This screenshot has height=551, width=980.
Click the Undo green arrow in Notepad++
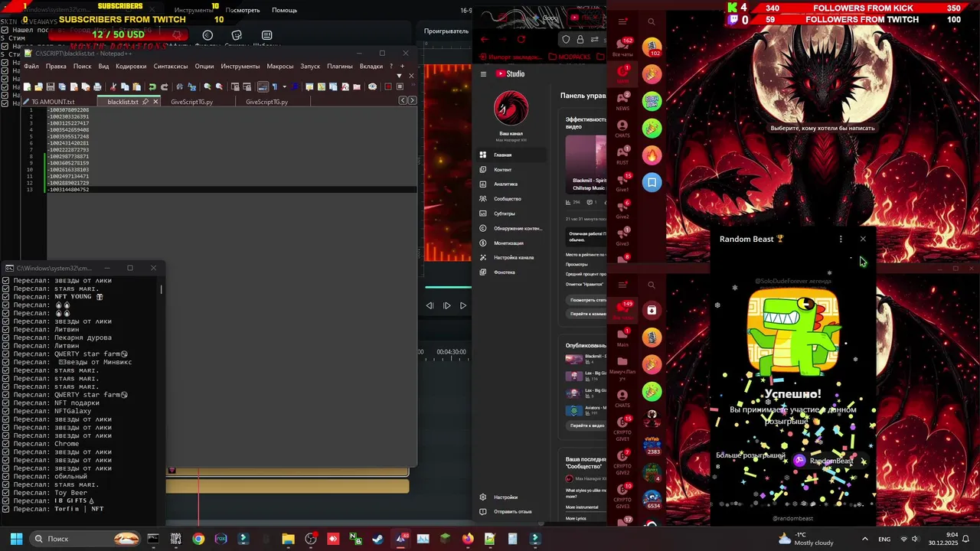(x=152, y=86)
